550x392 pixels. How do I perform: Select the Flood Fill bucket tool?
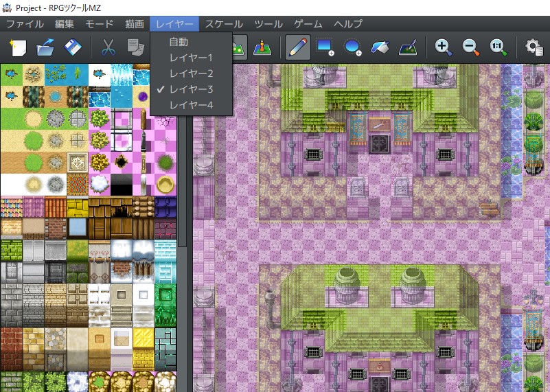point(380,47)
